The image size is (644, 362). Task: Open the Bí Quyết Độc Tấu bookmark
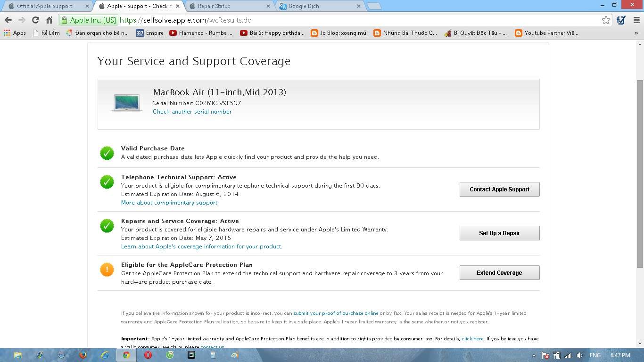click(x=476, y=33)
